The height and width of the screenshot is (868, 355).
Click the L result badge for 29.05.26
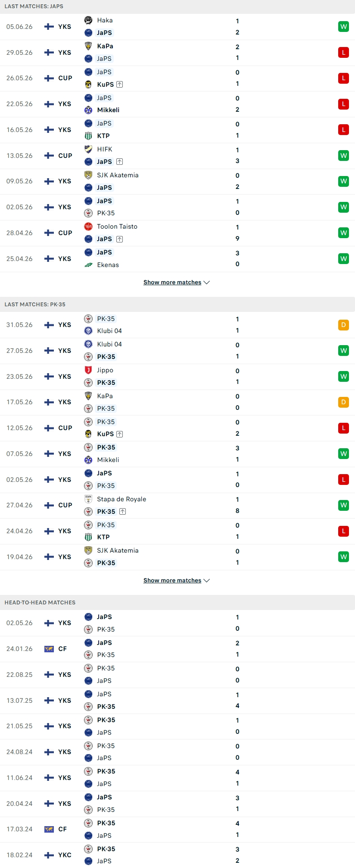point(343,53)
